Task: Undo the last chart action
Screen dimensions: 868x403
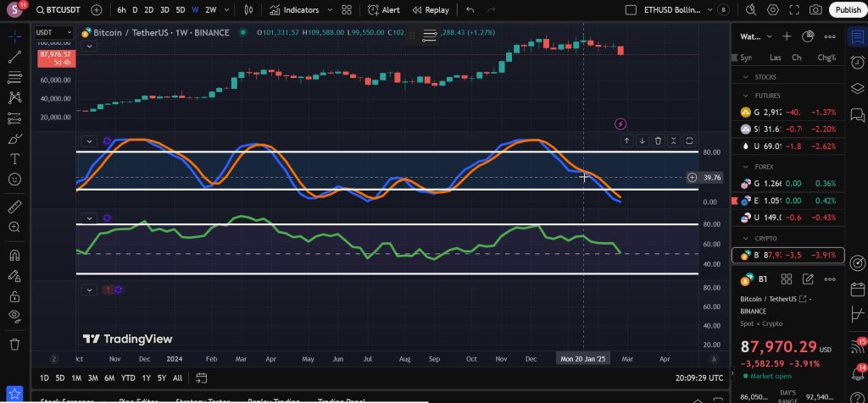Action: [470, 10]
